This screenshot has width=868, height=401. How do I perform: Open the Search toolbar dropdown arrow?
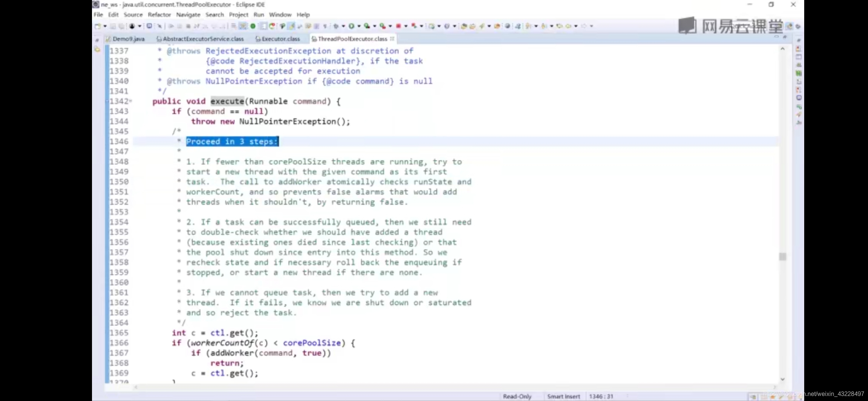489,26
